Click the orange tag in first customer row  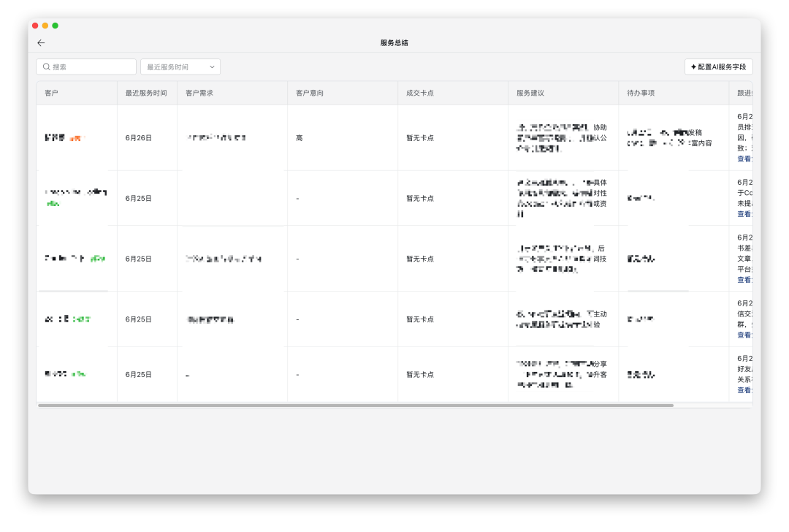click(x=77, y=138)
